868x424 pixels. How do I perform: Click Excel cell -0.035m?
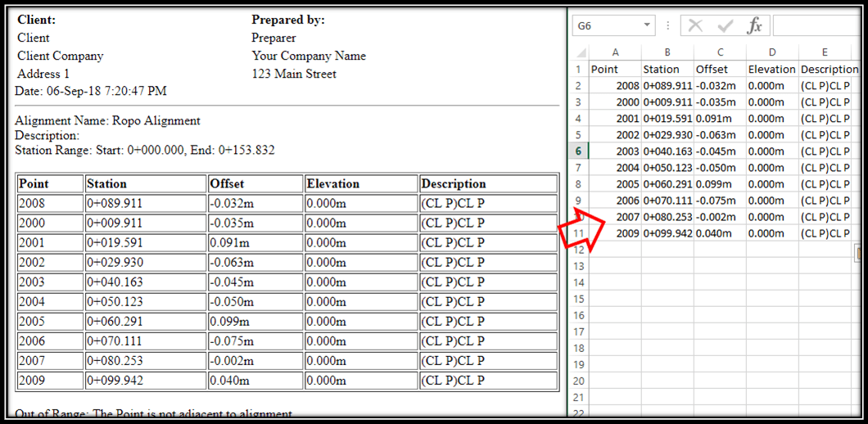pos(721,102)
